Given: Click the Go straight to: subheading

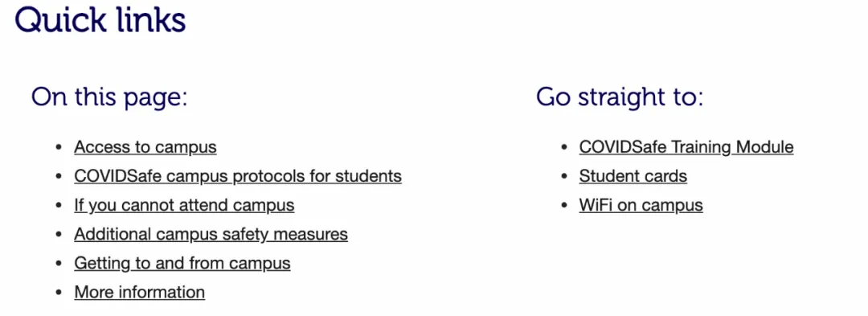Looking at the screenshot, I should point(620,97).
